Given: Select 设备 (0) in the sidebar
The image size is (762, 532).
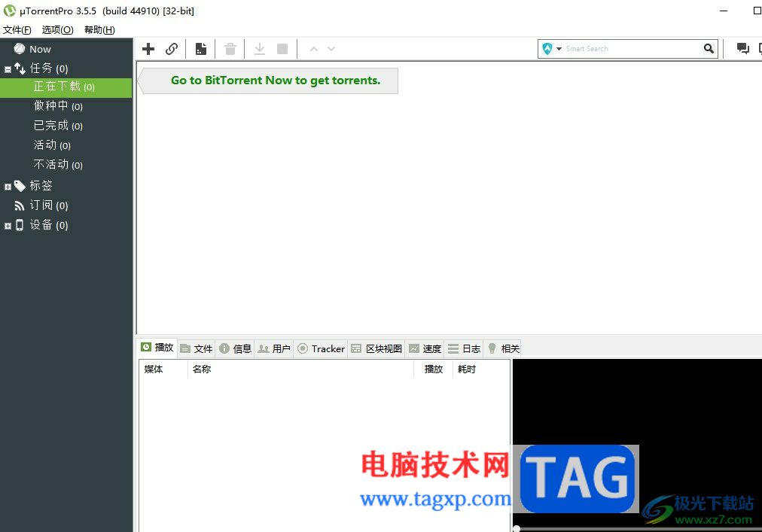Looking at the screenshot, I should coord(49,225).
